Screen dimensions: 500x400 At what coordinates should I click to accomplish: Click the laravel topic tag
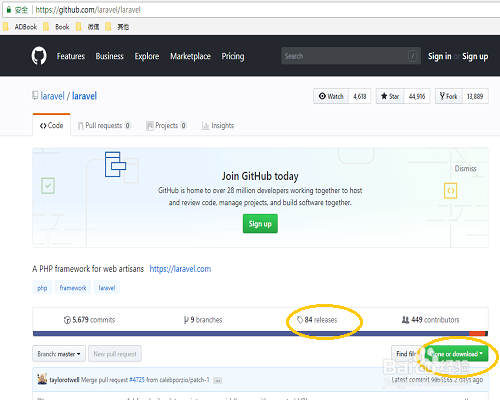107,288
